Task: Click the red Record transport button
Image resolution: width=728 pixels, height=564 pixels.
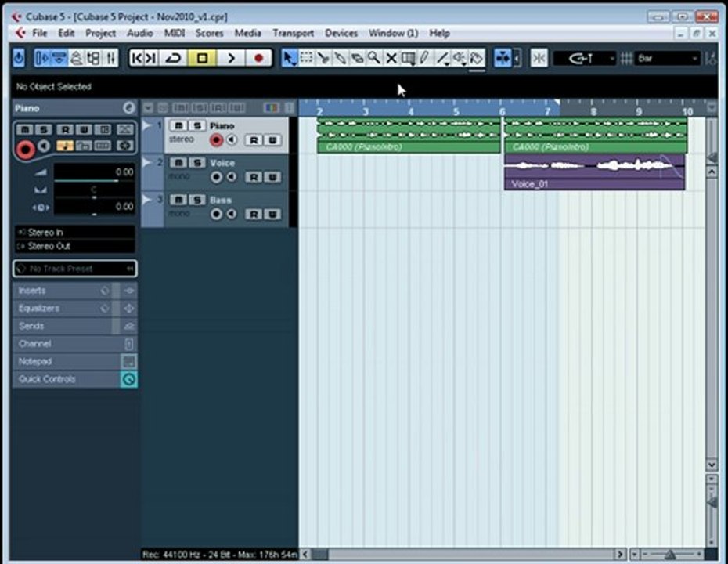Action: pos(258,58)
